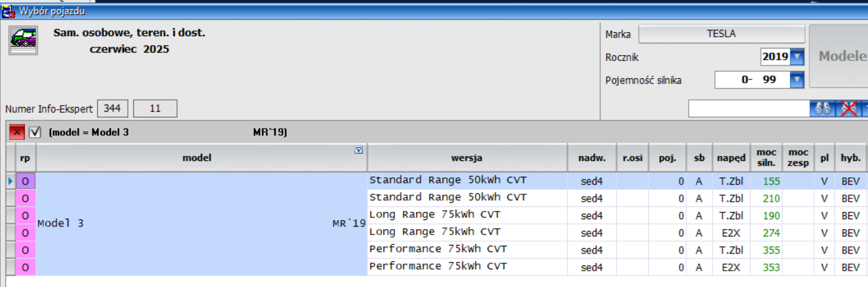Select Standard Range 50kWh CVT with 210 power

click(467, 198)
